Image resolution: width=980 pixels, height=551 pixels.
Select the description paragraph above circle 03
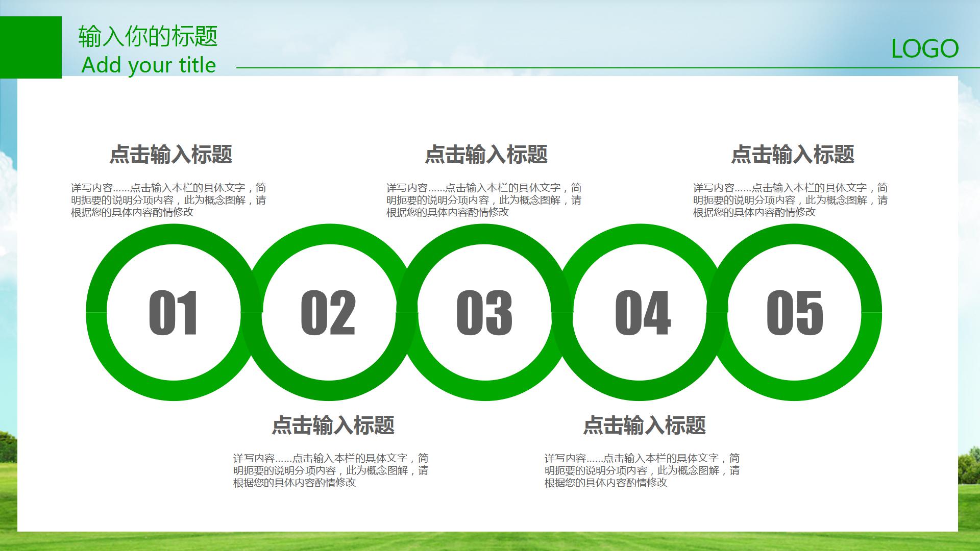(x=484, y=200)
